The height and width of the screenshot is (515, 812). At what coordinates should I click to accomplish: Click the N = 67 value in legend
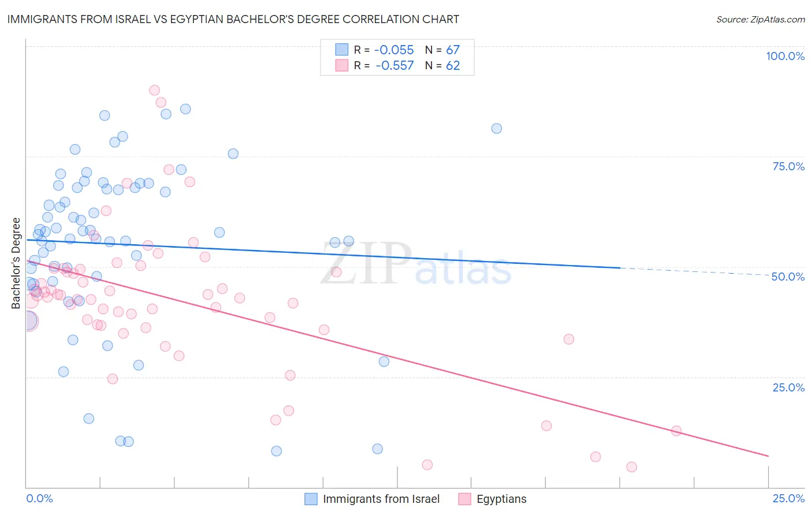[442, 50]
